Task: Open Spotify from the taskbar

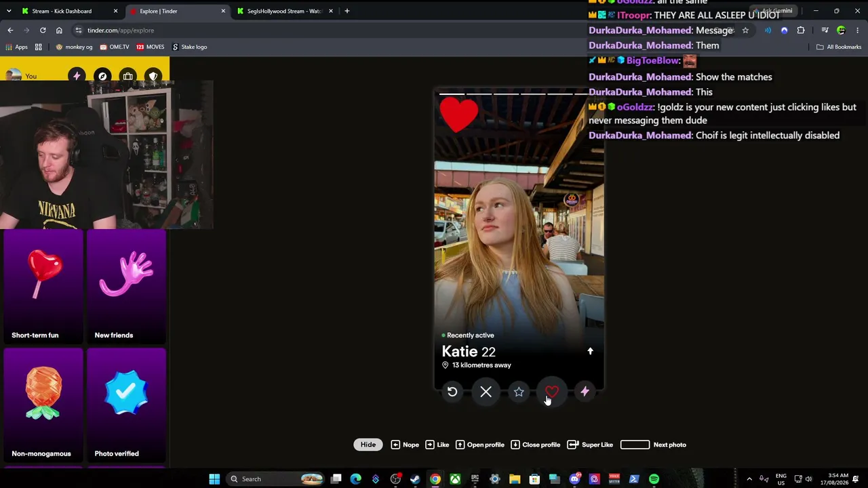Action: point(654,479)
